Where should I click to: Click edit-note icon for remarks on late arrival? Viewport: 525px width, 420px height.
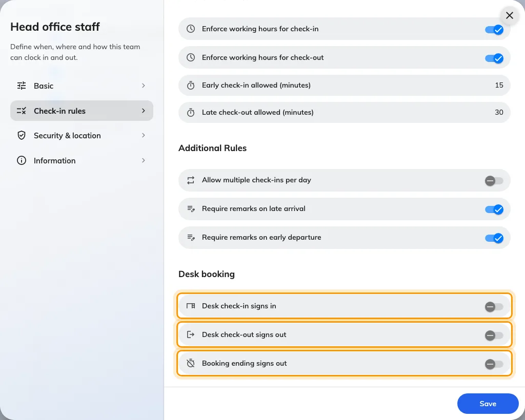pos(191,208)
